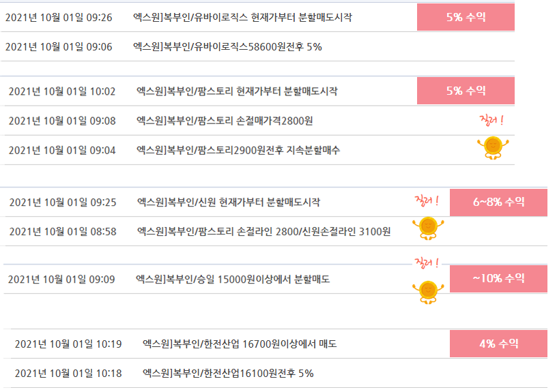557x392 pixels.
Task: Open the 한전산업 16700원이상에서 매도 message
Action: click(x=240, y=344)
